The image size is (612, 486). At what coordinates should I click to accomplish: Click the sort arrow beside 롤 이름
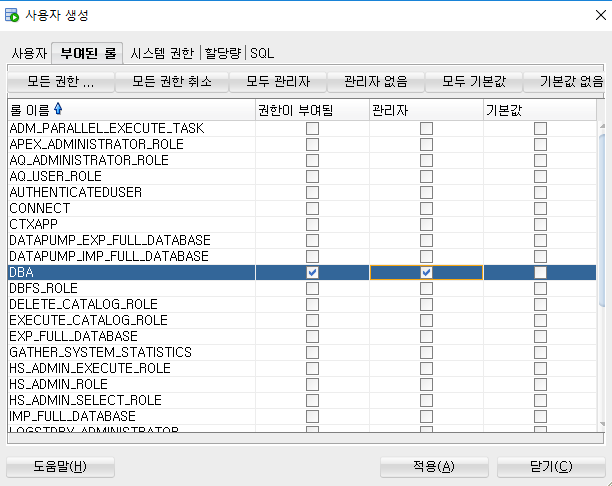point(58,109)
